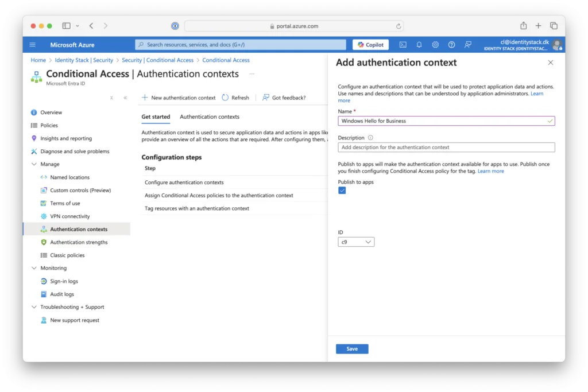
Task: Go back with the browser back arrow
Action: (91, 26)
